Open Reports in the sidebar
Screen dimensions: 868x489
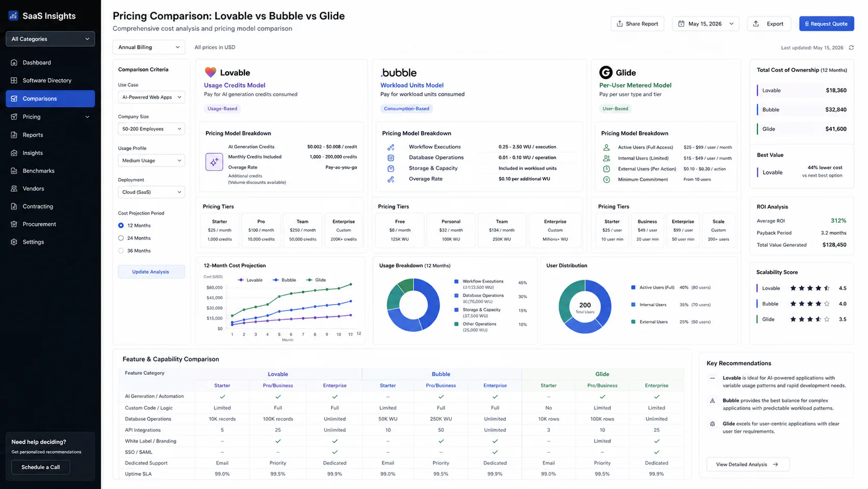[50, 135]
